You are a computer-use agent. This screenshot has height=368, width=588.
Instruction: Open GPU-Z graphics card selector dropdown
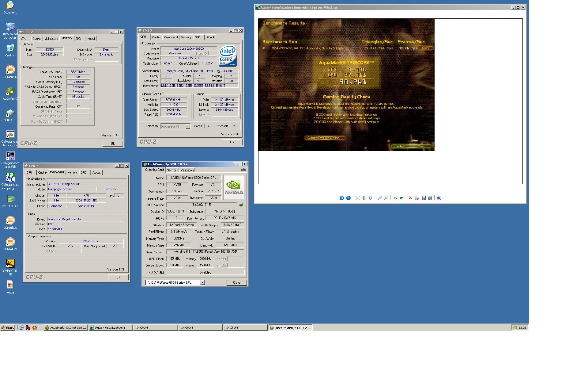coord(202,282)
